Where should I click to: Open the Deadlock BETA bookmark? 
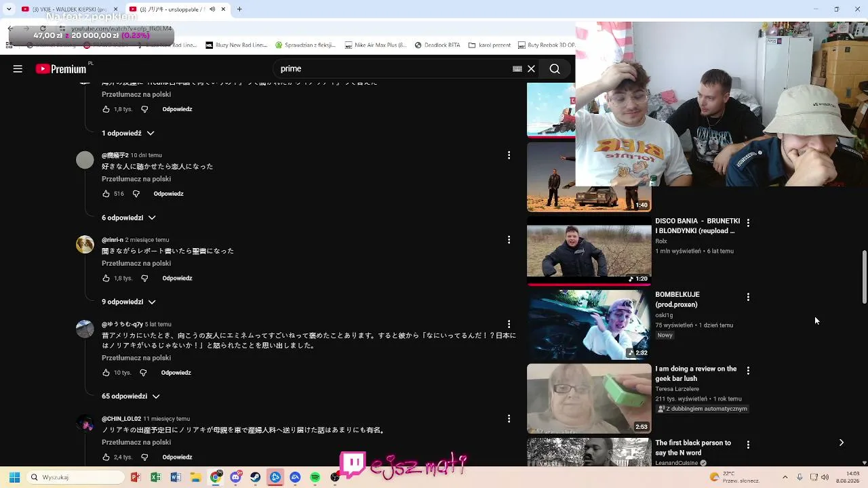[x=437, y=45]
